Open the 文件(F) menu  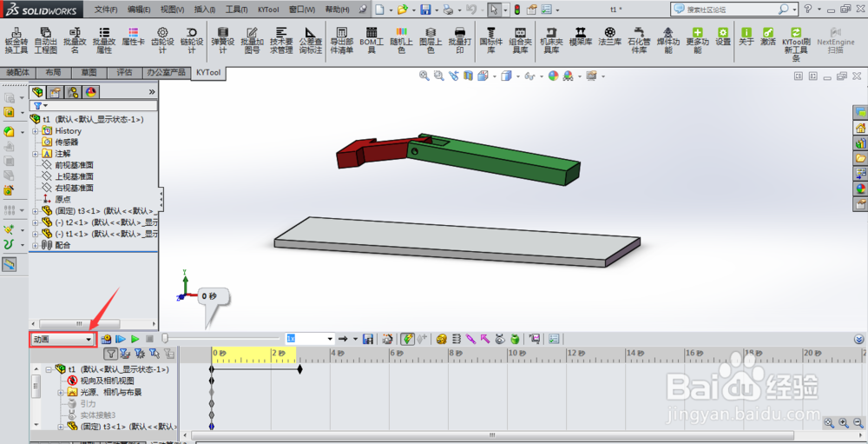click(x=106, y=10)
